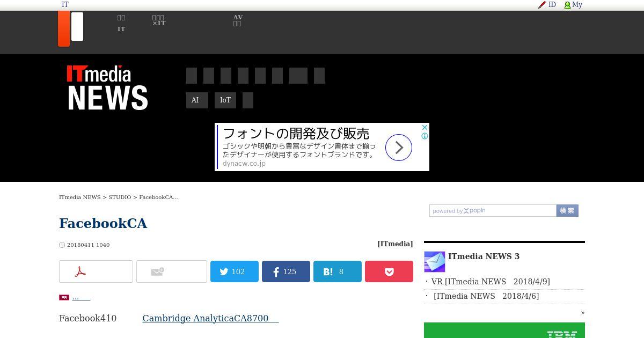Share on Facebook (125 shares)
Screen dimensions: 644x338
point(286,271)
